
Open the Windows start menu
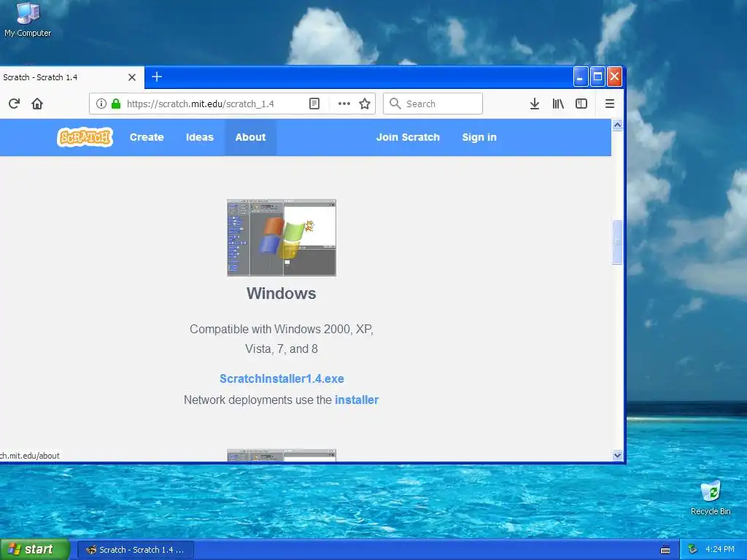click(35, 549)
